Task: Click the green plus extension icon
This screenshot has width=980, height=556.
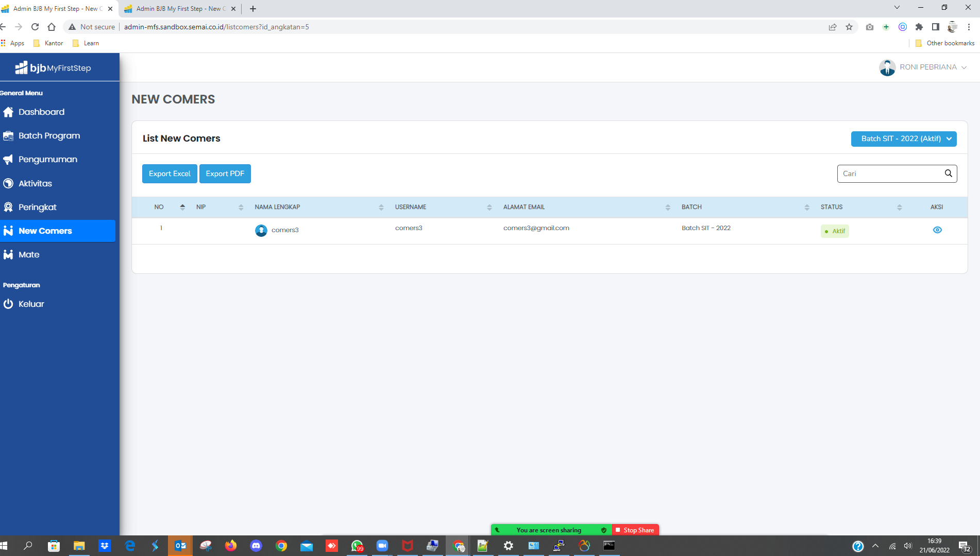Action: tap(886, 27)
